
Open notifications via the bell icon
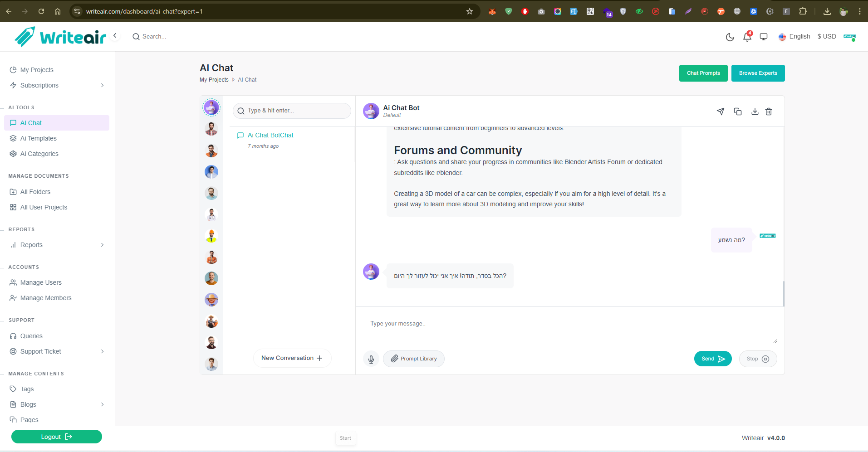pyautogui.click(x=747, y=37)
